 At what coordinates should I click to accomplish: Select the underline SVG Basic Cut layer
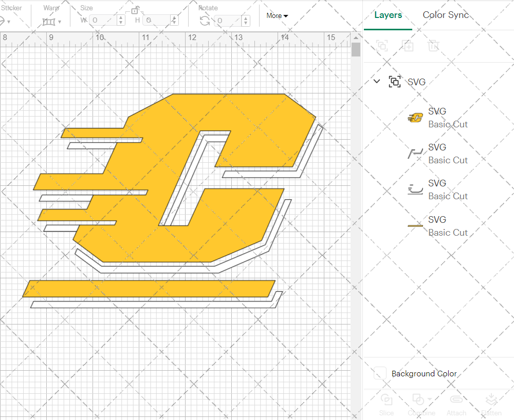coord(447,226)
